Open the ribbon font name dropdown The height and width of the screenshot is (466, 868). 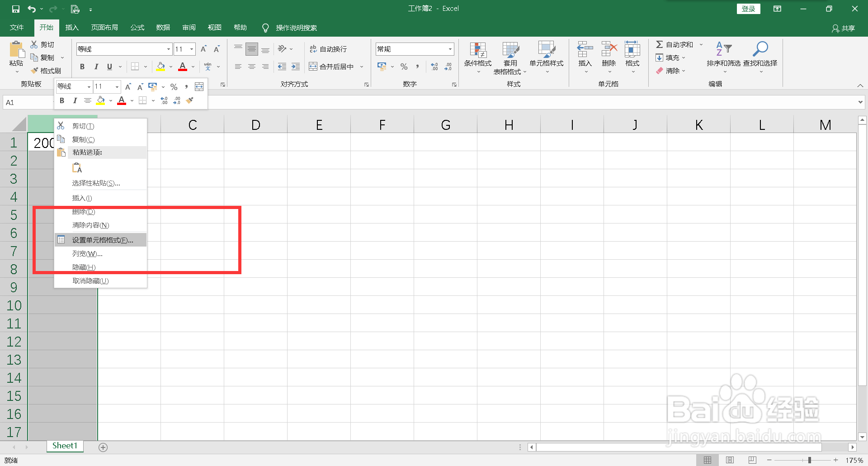tap(169, 49)
